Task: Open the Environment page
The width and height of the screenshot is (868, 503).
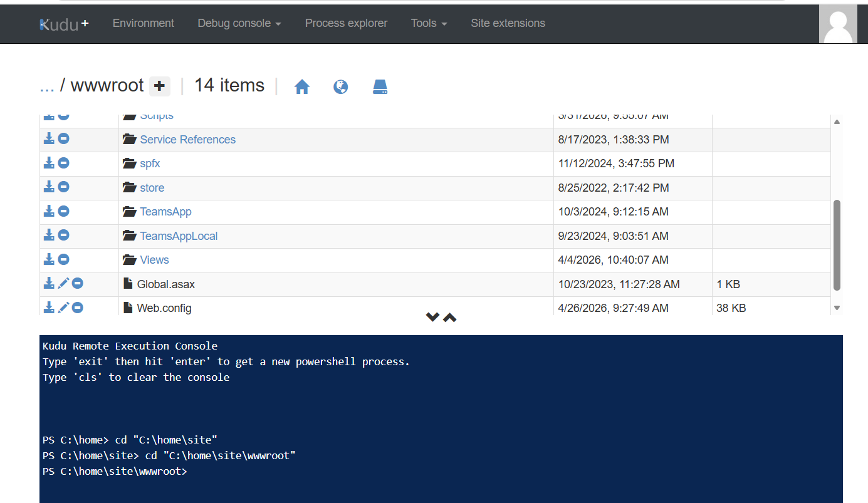Action: click(x=144, y=23)
